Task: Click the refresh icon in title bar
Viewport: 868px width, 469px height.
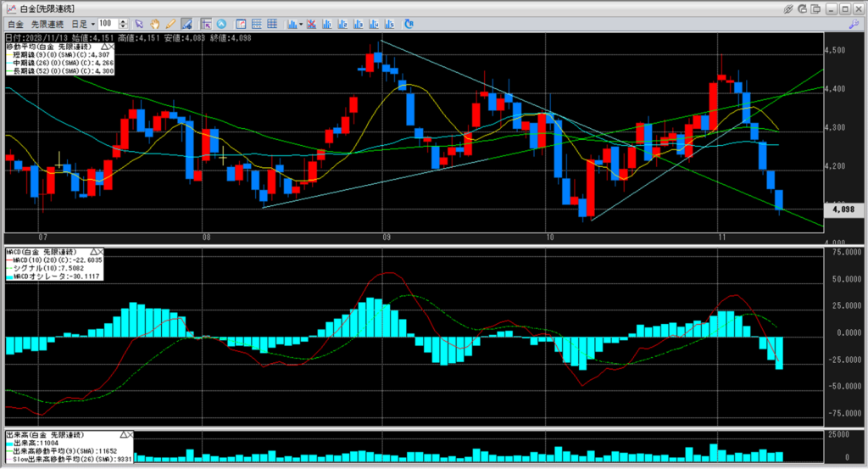Action: (802, 8)
